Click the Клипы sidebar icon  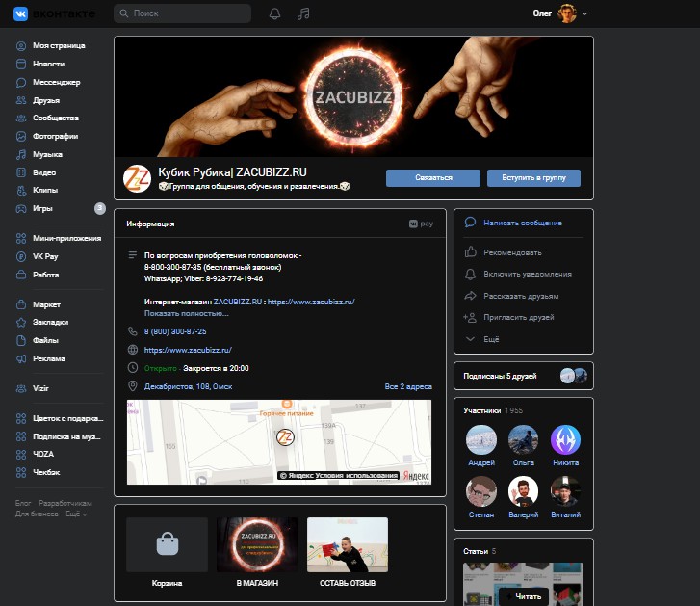pyautogui.click(x=21, y=190)
